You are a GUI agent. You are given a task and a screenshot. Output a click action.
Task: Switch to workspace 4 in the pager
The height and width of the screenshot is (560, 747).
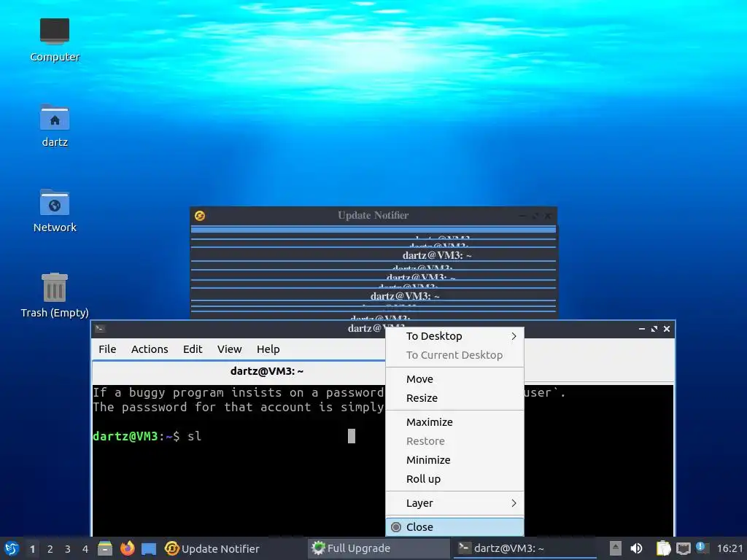coord(85,549)
